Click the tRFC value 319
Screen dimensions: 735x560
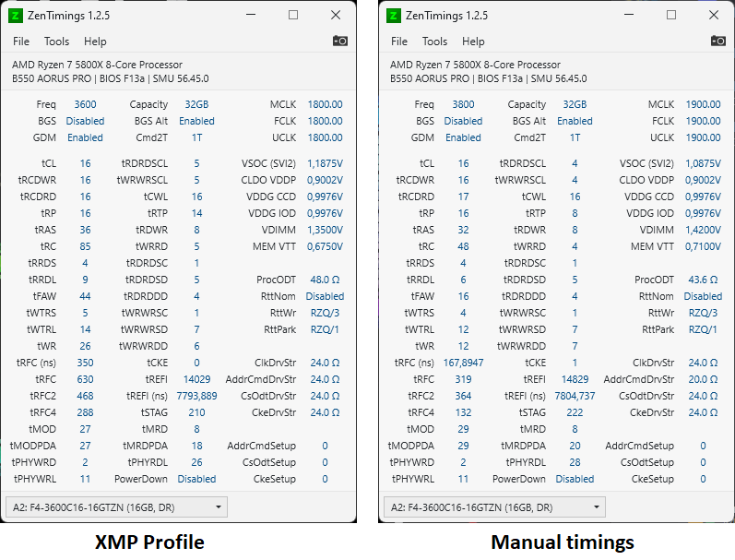tap(463, 379)
